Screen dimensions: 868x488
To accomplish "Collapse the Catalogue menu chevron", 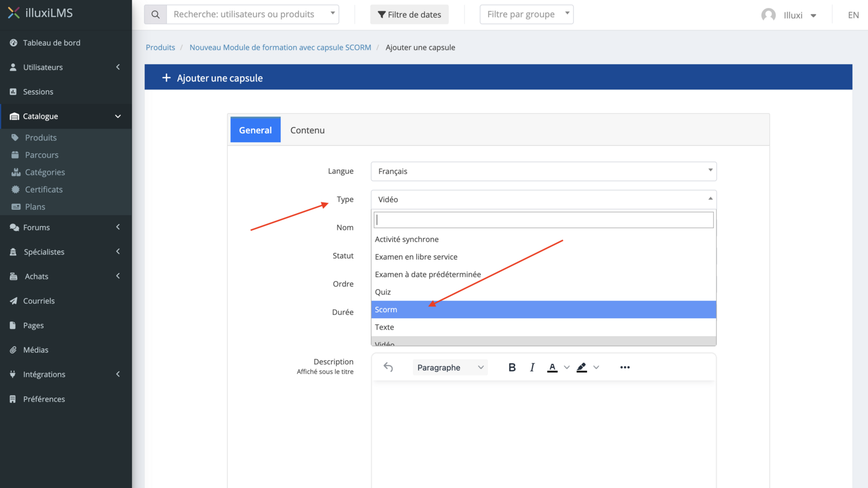I will 118,117.
